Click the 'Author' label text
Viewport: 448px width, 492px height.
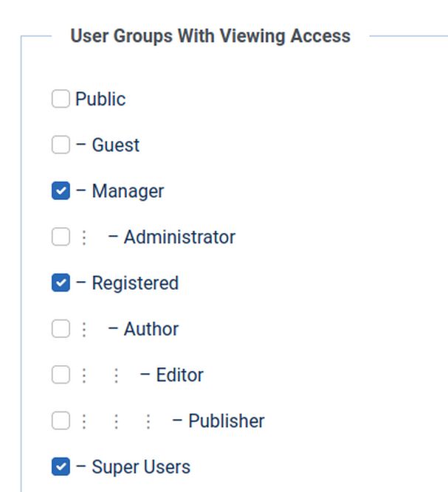coord(151,329)
